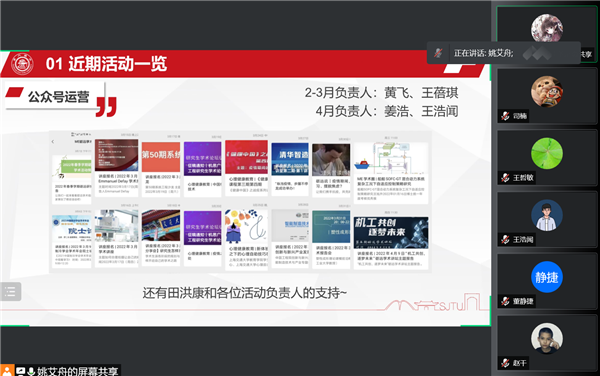Open the 健康中国 red article card

246,168
